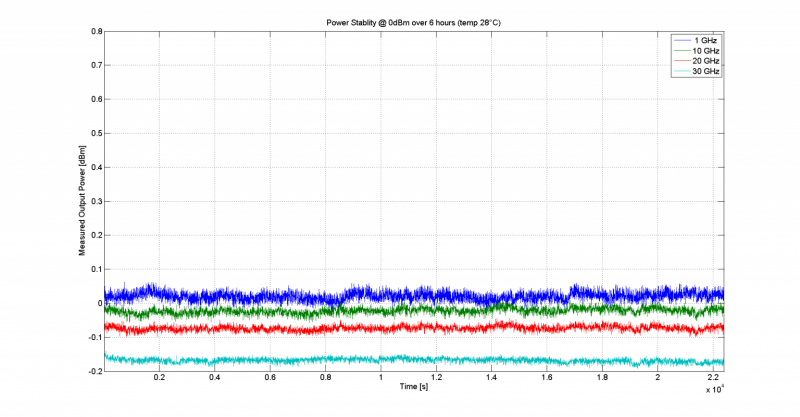Click the blue 1 GHz legend line sample
The width and height of the screenshot is (800, 417).
pyautogui.click(x=680, y=39)
